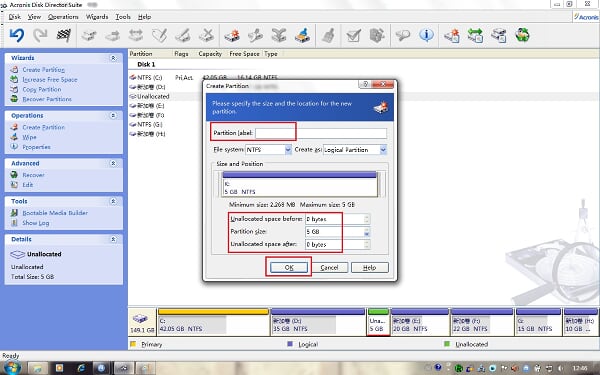Collapse the Operations sidebar panel

click(113, 115)
